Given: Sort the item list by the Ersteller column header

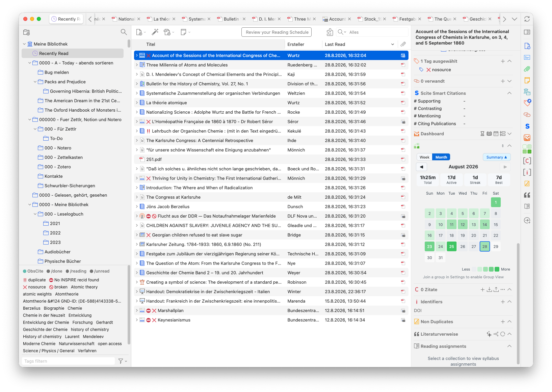Looking at the screenshot, I should click(303, 44).
